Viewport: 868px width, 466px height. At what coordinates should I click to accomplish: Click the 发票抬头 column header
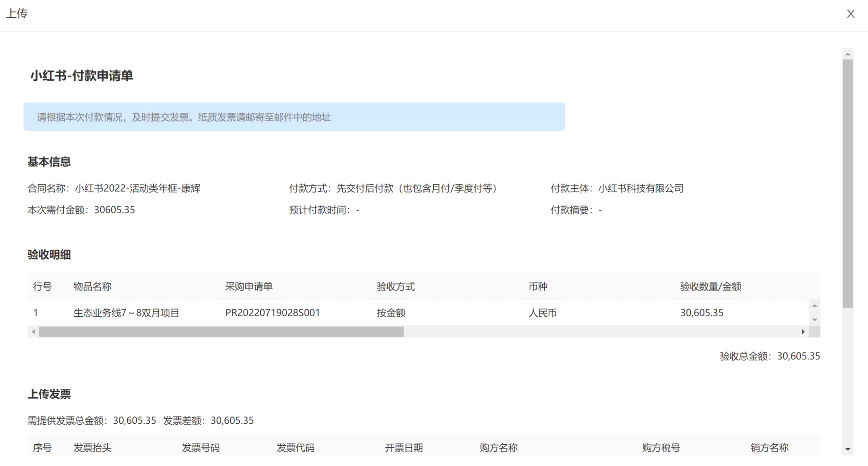92,448
